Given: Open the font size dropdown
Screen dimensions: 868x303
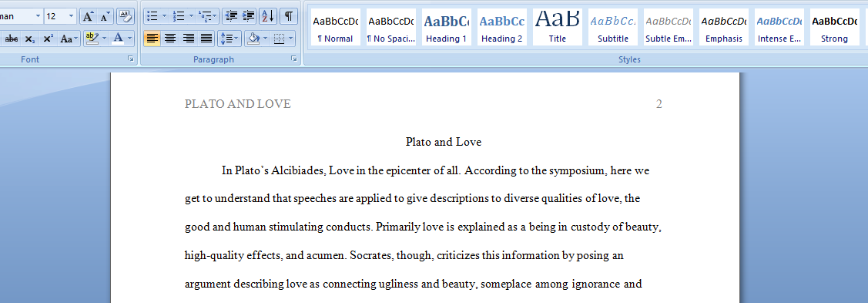Looking at the screenshot, I should tap(72, 17).
